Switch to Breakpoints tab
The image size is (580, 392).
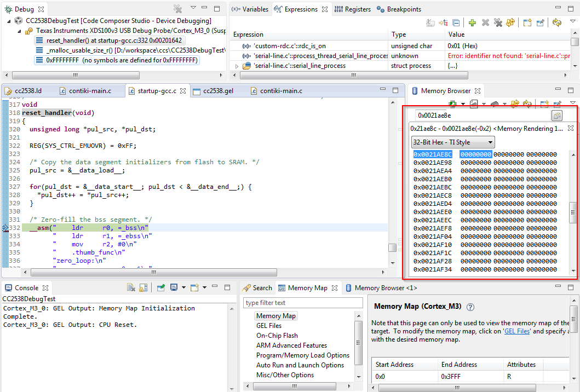click(x=399, y=9)
